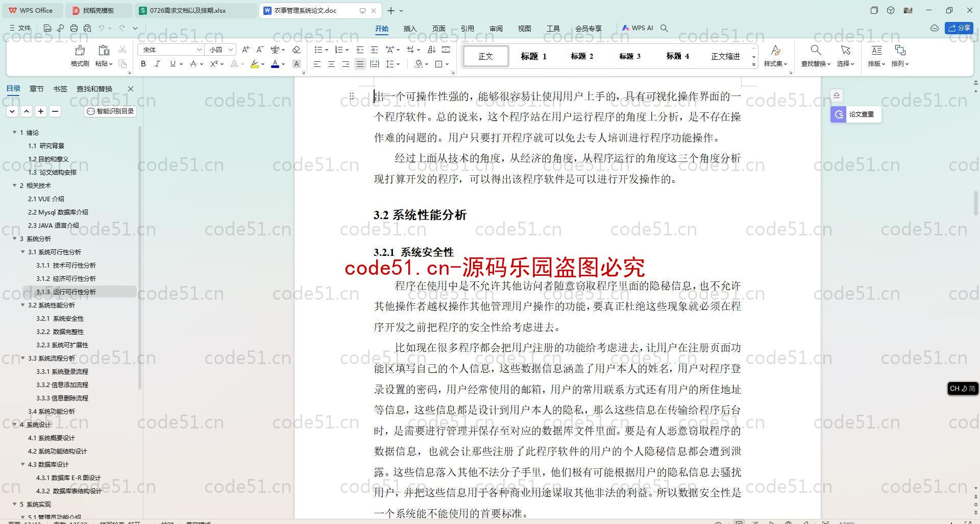
Task: Open the font name dropdown 宋体
Action: click(199, 50)
